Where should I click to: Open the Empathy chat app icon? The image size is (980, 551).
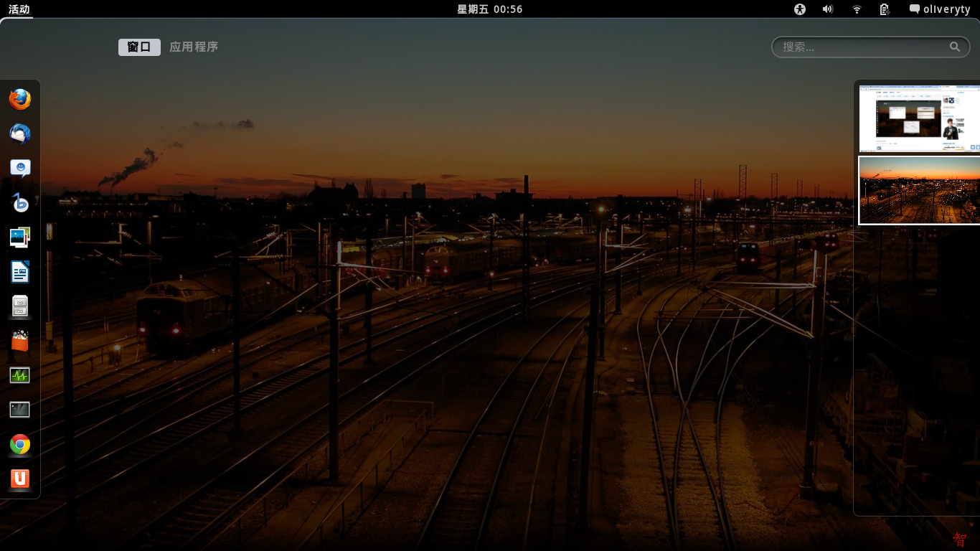[20, 169]
